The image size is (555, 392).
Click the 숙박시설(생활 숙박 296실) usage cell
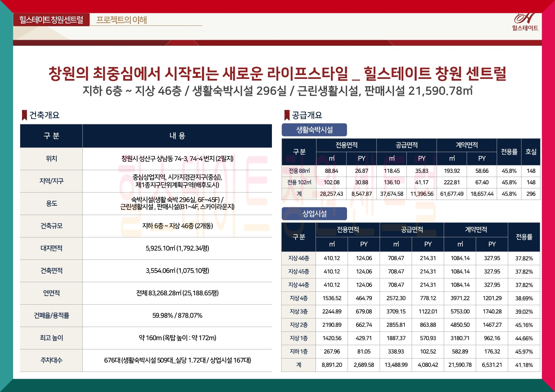[x=177, y=203]
